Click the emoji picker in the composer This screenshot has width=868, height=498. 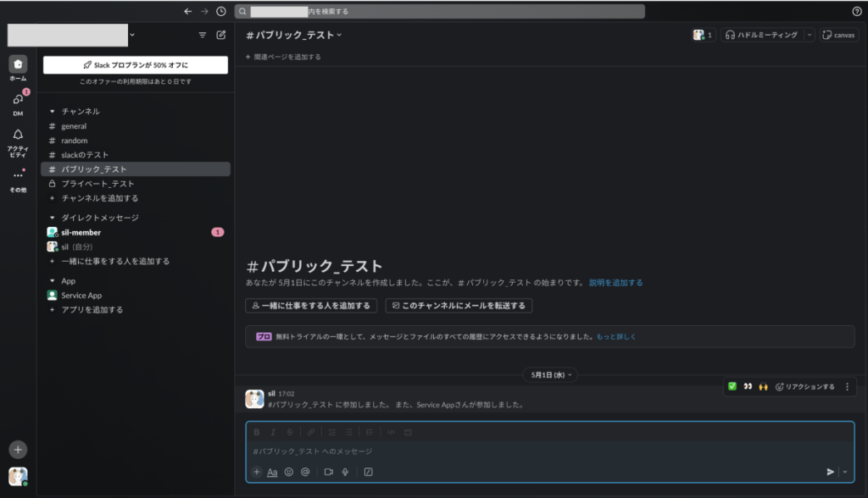(x=289, y=472)
